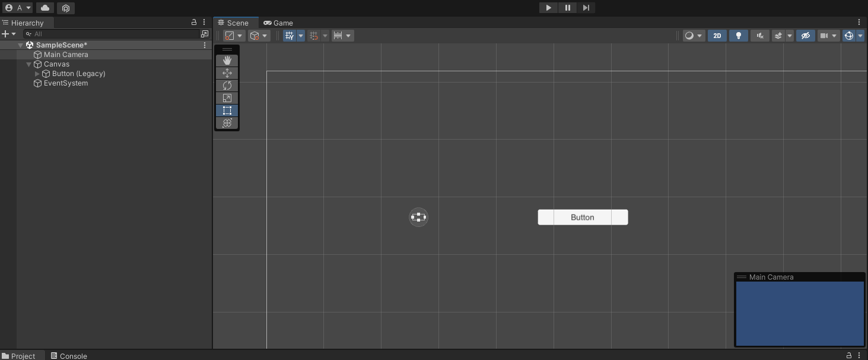Screen dimensions: 868x360
Task: Open tool handle rotation (global/local) dropdown
Action: click(x=258, y=36)
